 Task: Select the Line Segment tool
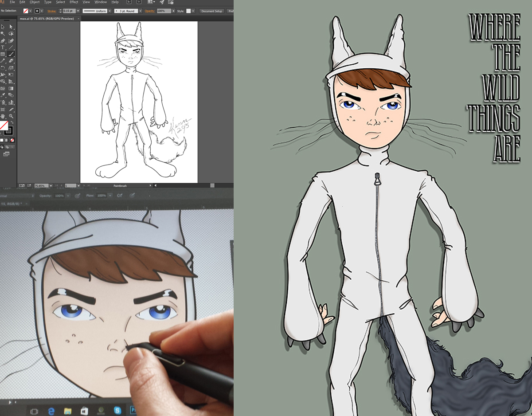tap(11, 47)
